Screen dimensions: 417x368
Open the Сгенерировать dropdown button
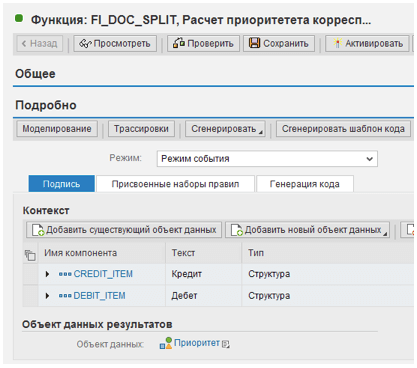[x=225, y=129]
